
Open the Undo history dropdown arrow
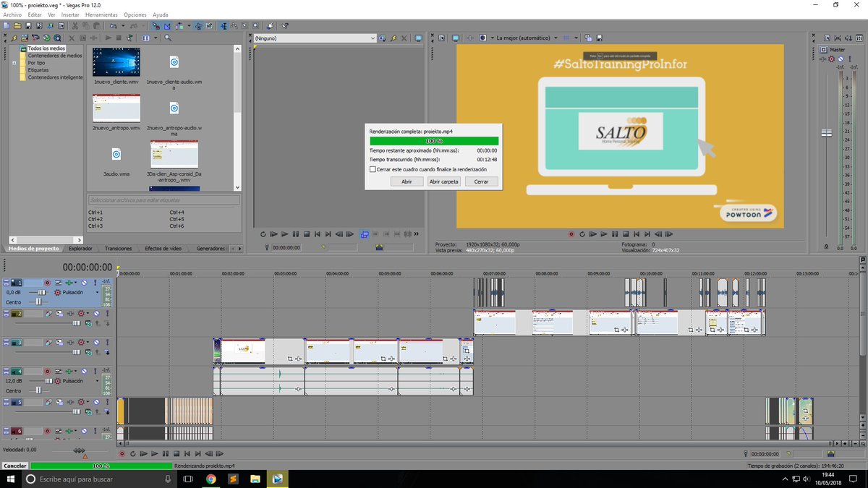pyautogui.click(x=123, y=26)
